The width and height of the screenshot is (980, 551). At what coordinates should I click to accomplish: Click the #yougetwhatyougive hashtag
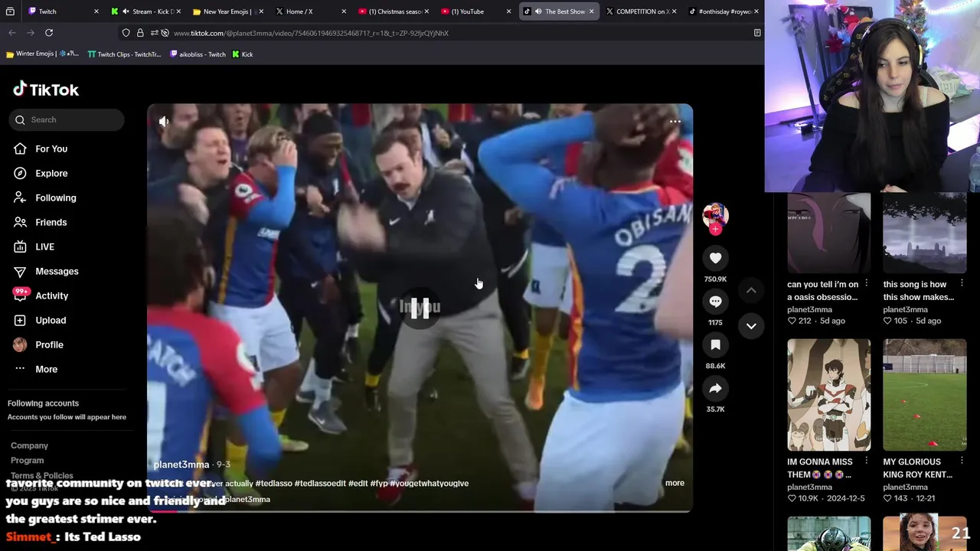click(x=429, y=483)
